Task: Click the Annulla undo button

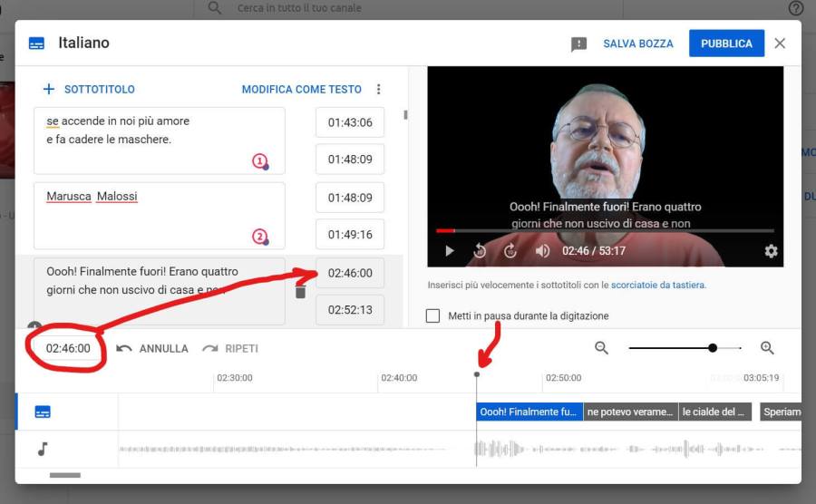Action: coord(152,348)
